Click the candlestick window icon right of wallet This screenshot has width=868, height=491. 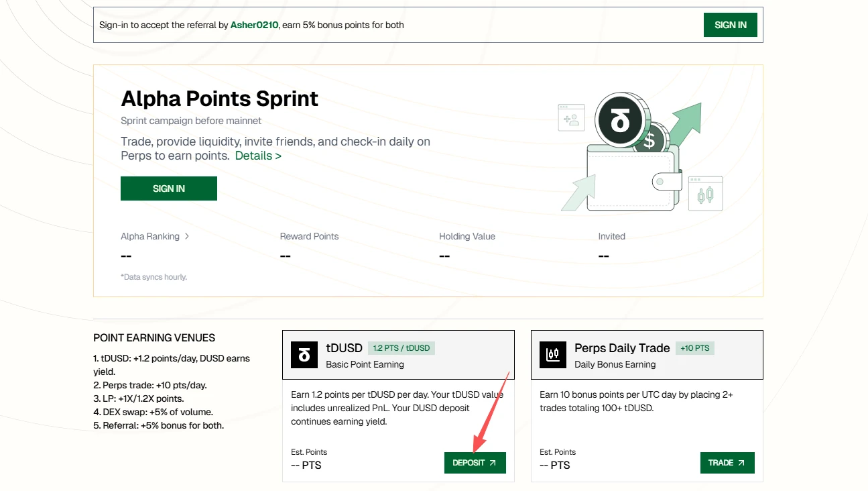(705, 194)
